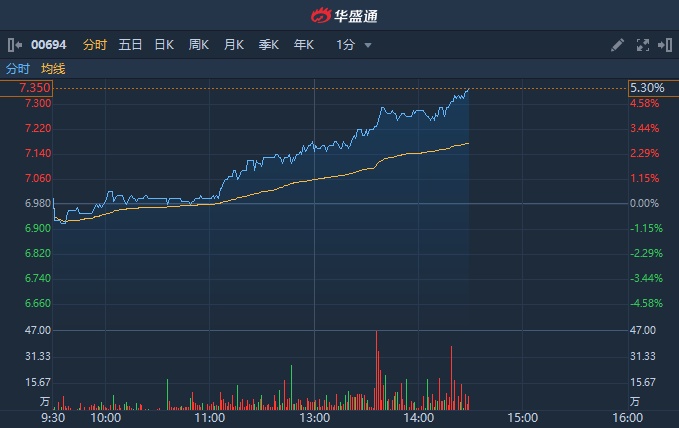Select the 季K chart tab
Viewport: 679px width, 428px height.
click(x=268, y=45)
